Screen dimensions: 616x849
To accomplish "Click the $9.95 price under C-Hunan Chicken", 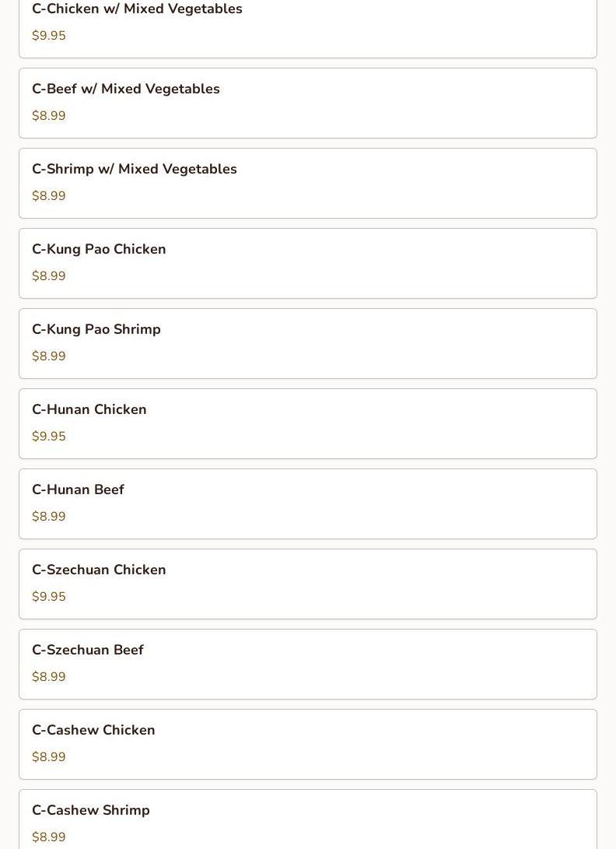I will (x=49, y=437).
